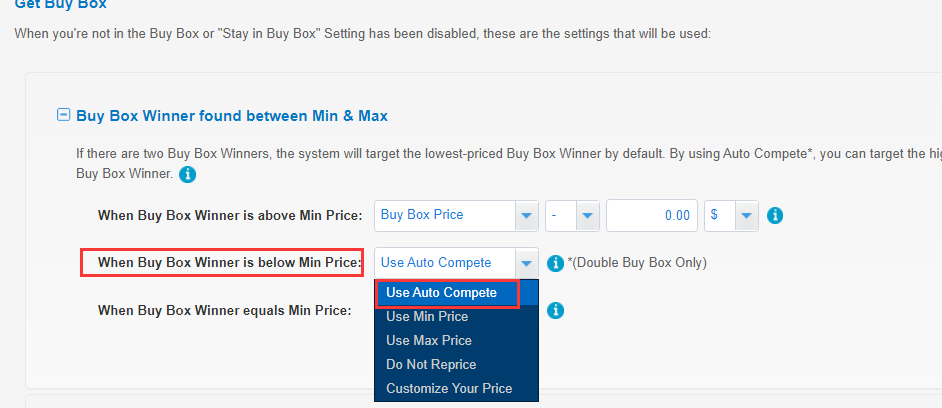Click the below Min Price combo box field
This screenshot has height=408, width=942.
[x=446, y=263]
